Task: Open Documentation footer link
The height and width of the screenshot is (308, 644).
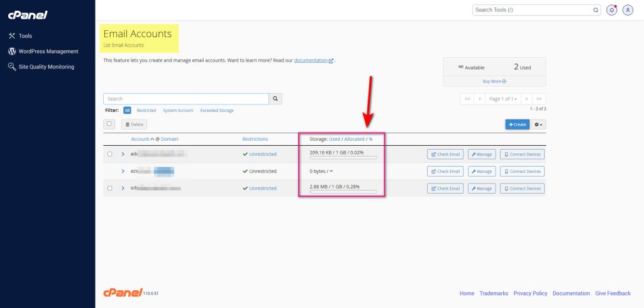Action: [571, 293]
